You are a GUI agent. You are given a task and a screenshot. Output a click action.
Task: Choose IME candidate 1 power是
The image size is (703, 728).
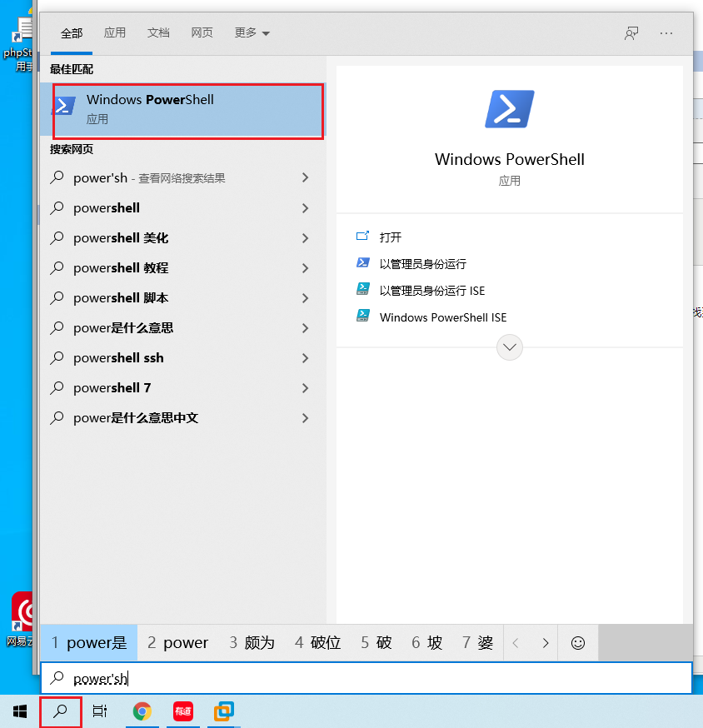point(88,642)
